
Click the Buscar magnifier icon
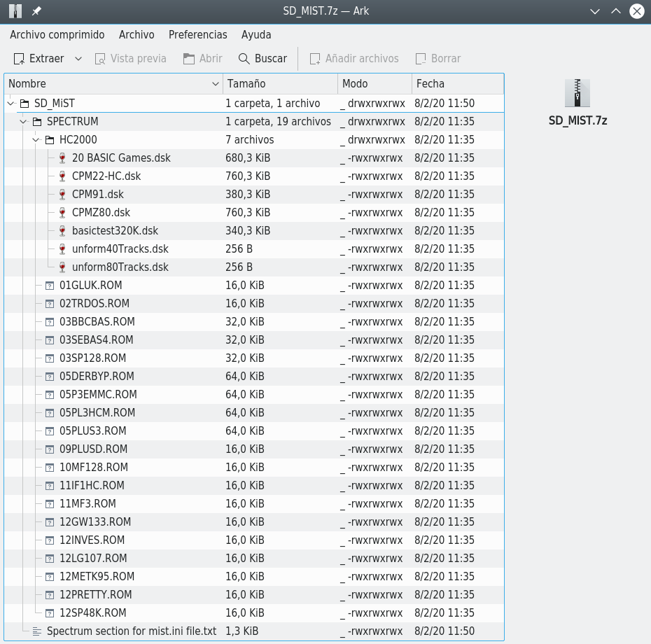(x=244, y=59)
